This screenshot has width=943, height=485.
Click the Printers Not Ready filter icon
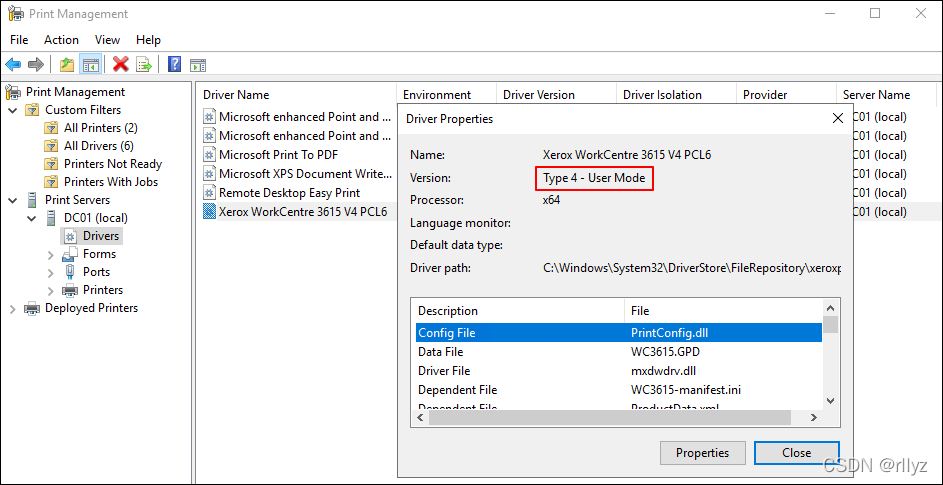point(52,164)
